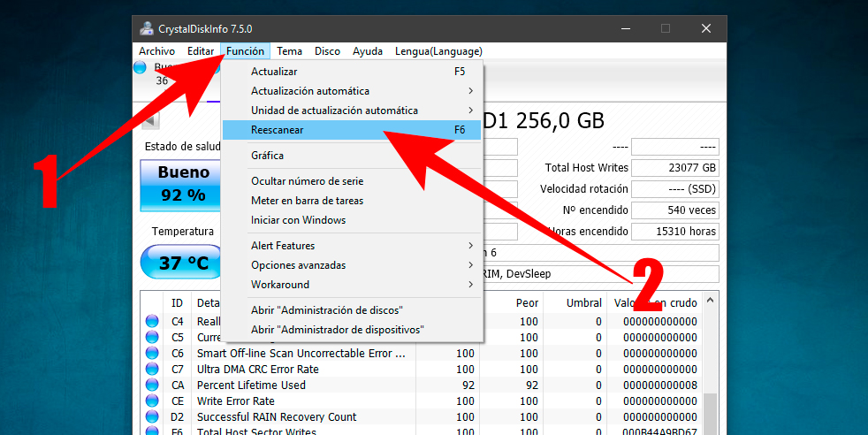Click the Bueno 92 % health button
868x435 pixels.
pos(181,186)
